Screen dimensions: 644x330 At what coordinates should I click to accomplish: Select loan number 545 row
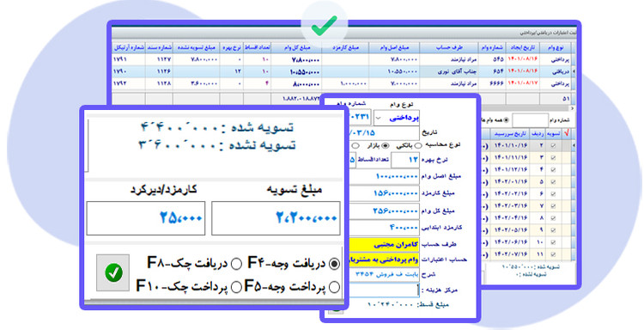tap(343, 59)
